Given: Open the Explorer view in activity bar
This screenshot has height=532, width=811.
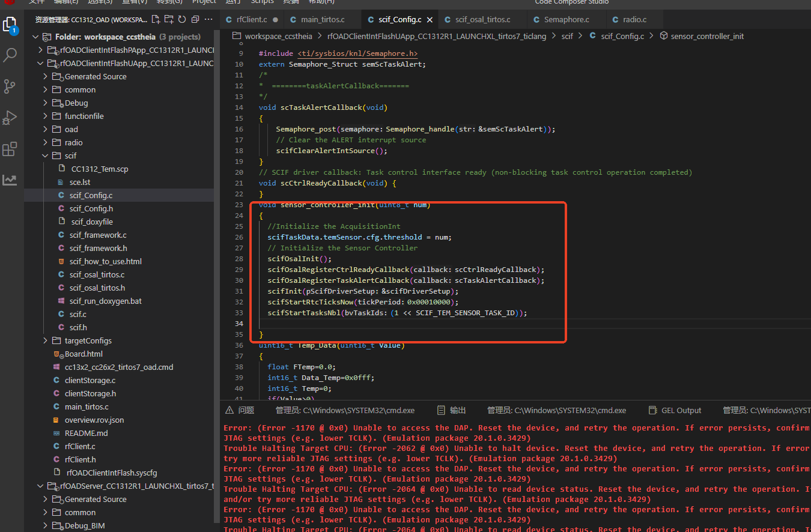Looking at the screenshot, I should tap(10, 25).
